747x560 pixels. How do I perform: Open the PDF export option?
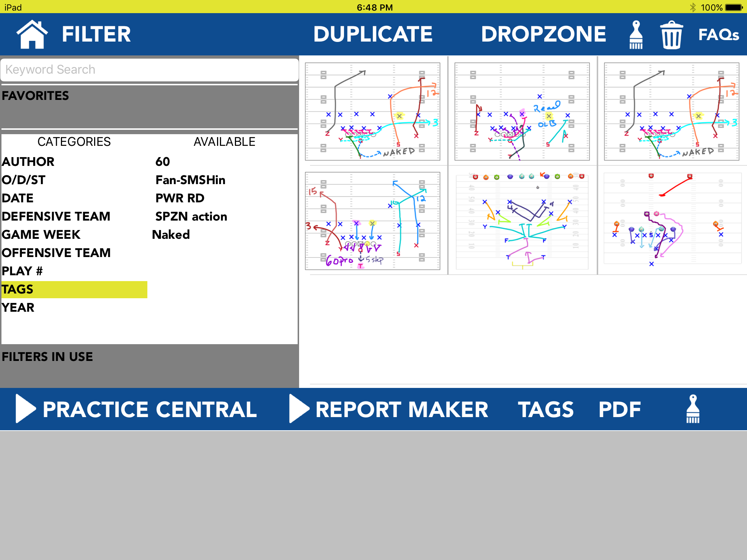pyautogui.click(x=619, y=409)
